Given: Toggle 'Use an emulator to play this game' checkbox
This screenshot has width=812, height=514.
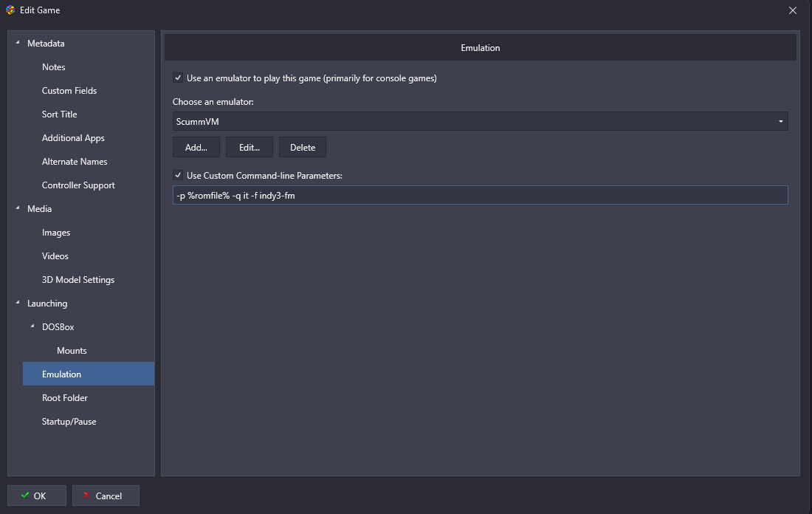Looking at the screenshot, I should 178,78.
